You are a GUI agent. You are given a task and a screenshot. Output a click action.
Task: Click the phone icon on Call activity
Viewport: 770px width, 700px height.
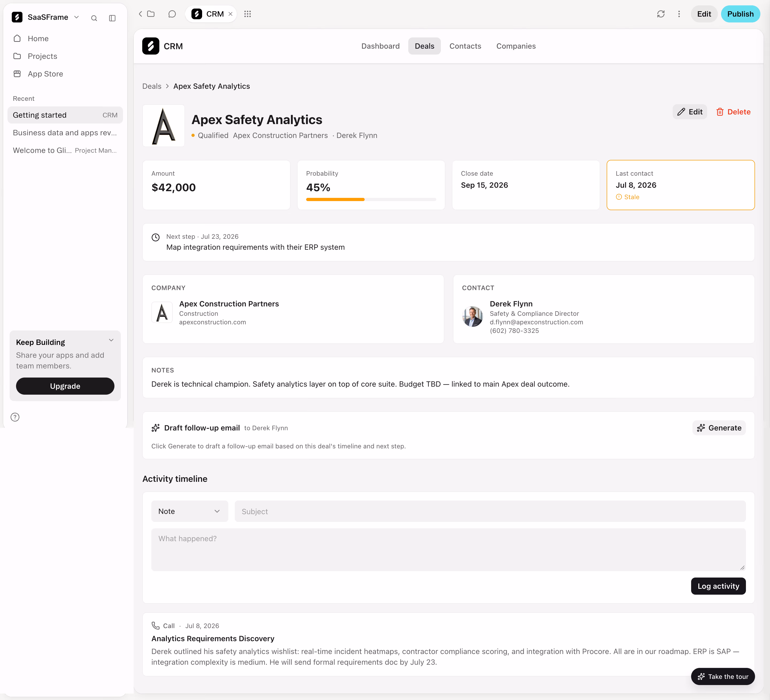[x=155, y=625]
